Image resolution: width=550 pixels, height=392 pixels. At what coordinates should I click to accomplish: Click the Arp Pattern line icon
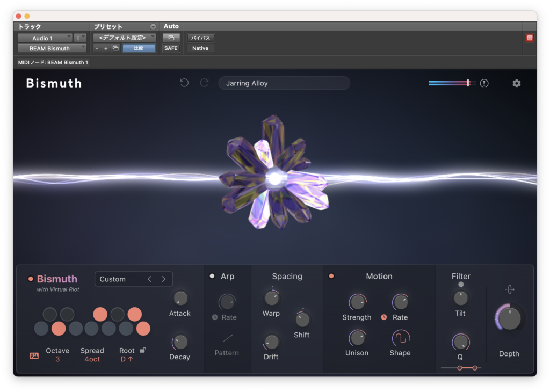(x=227, y=338)
